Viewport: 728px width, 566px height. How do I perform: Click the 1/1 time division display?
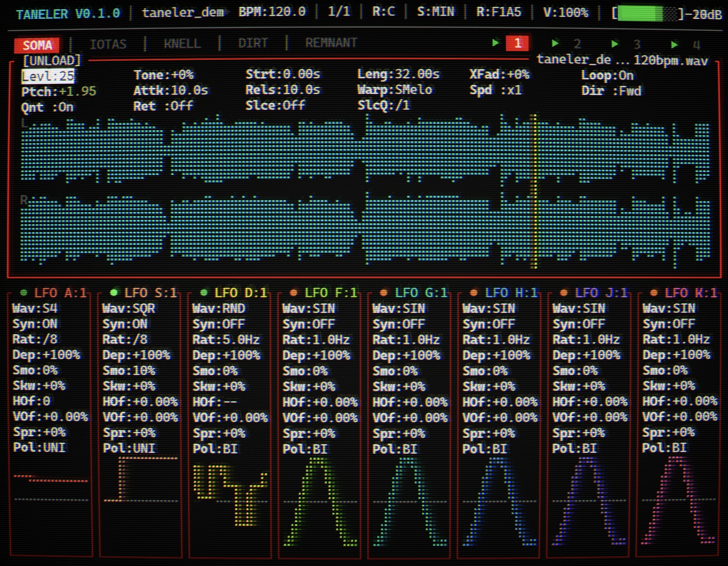point(339,12)
